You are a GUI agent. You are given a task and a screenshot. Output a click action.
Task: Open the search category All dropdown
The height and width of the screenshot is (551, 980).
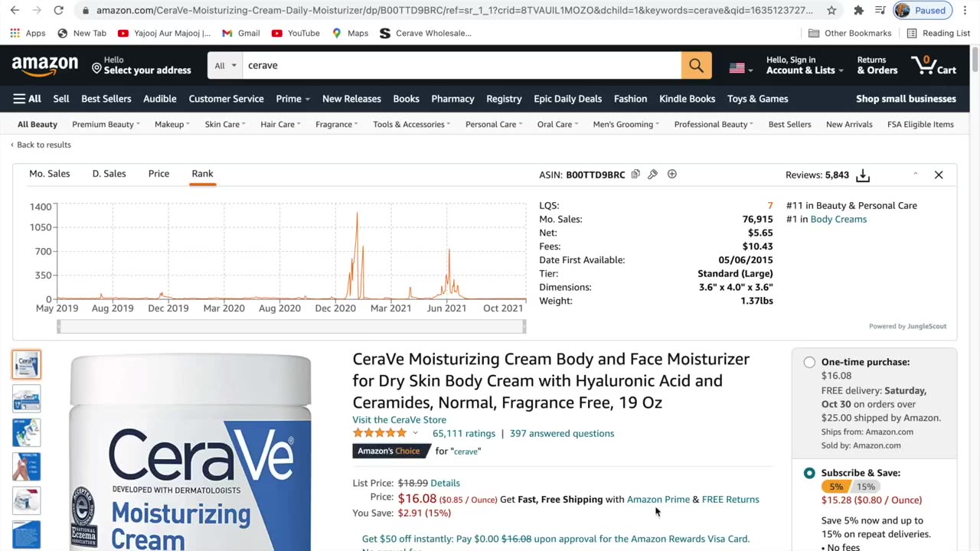[x=225, y=65]
